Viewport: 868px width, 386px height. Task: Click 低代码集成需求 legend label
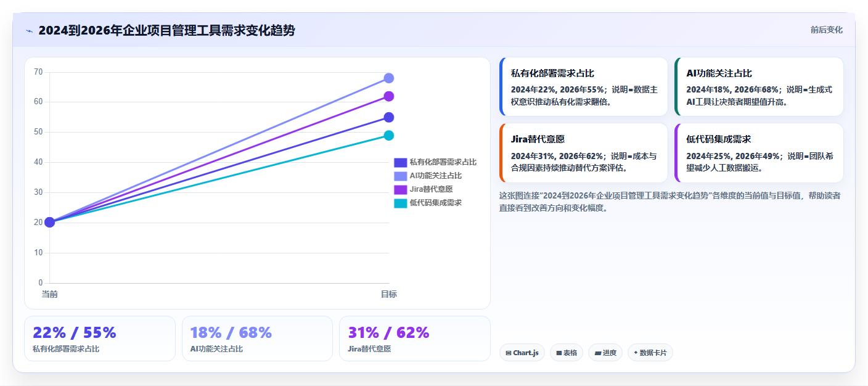[435, 203]
